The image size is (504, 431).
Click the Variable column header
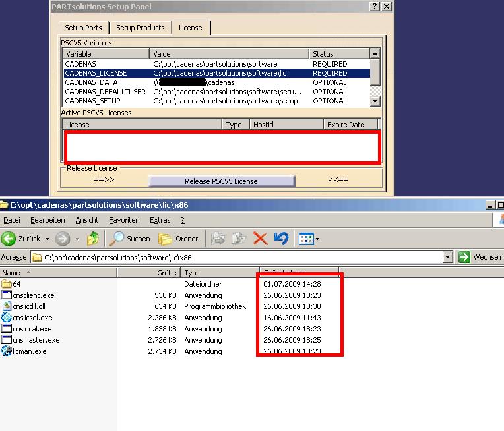[106, 53]
